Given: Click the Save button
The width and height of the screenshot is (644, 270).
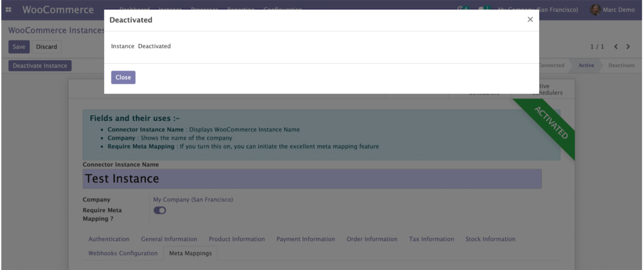Looking at the screenshot, I should pyautogui.click(x=19, y=47).
